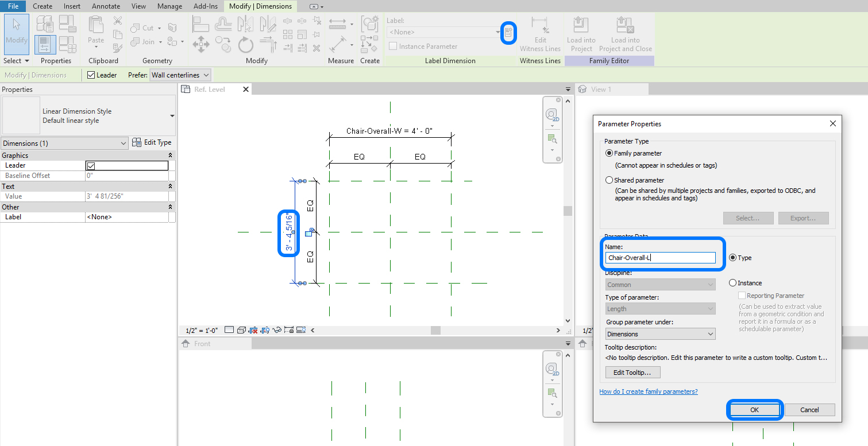Image resolution: width=868 pixels, height=446 pixels.
Task: Switch to the Ref. Level view tab
Action: [210, 90]
